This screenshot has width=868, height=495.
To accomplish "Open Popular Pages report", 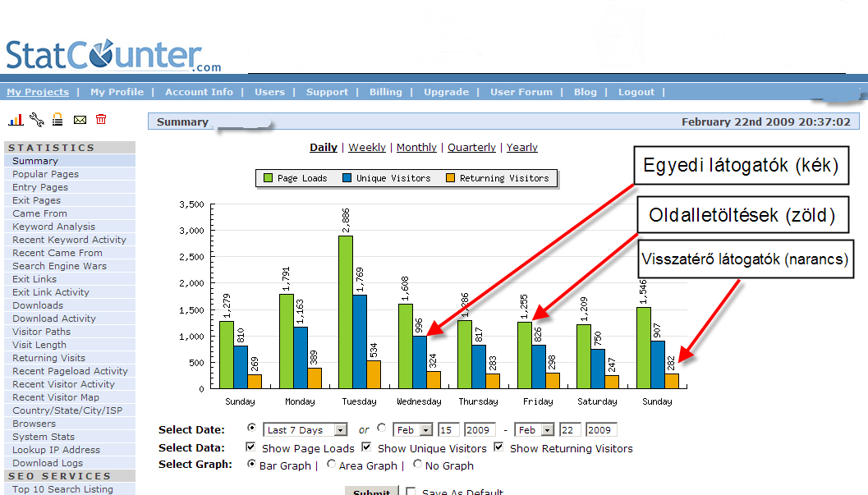I will pos(70,174).
